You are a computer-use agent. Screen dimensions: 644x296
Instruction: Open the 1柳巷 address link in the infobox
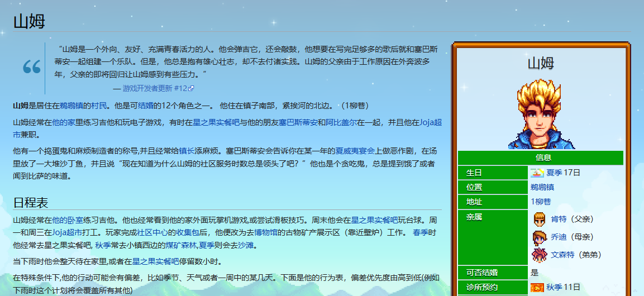pos(541,202)
